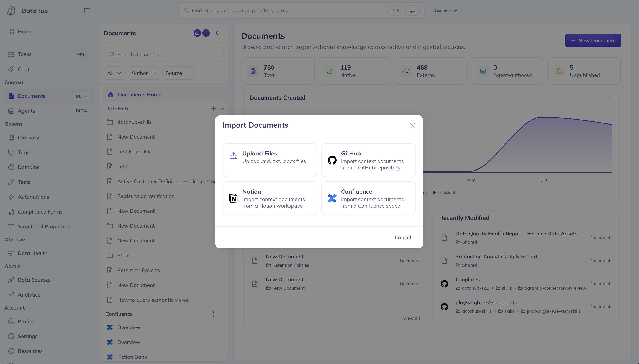Choose Upload Files import option
The width and height of the screenshot is (639, 364).
point(269,160)
